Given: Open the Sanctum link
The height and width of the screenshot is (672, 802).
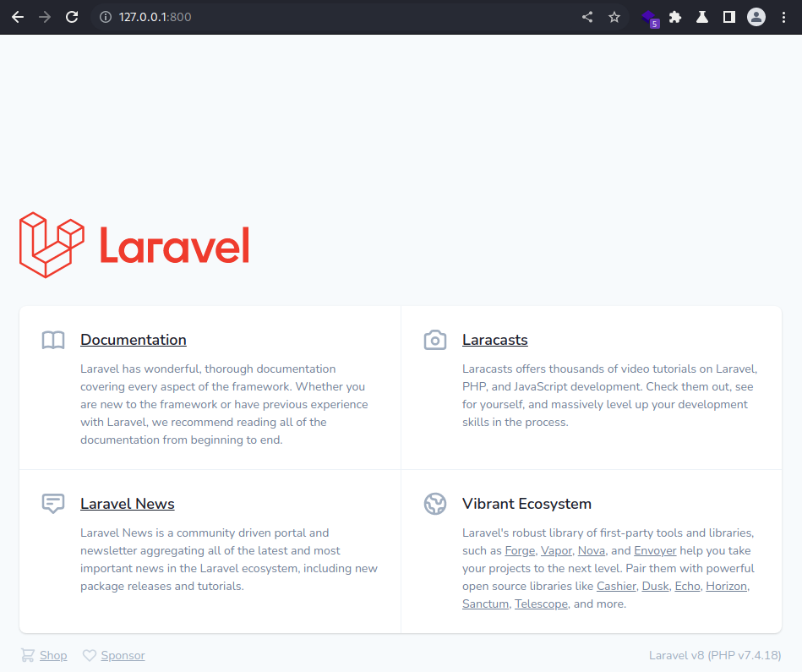Looking at the screenshot, I should (485, 604).
